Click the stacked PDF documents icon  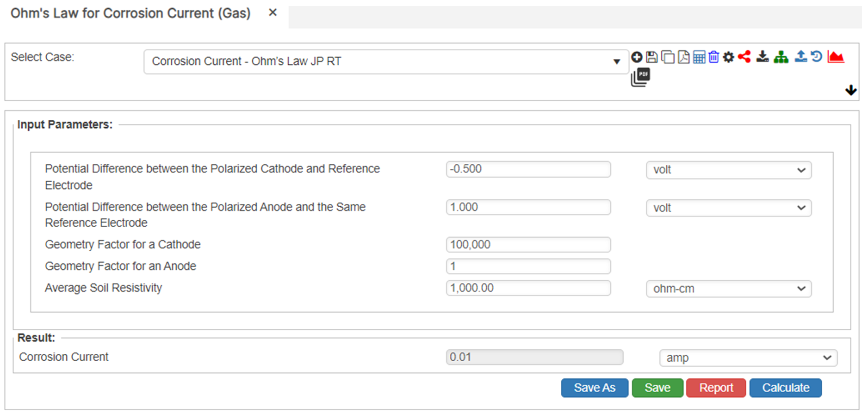pos(640,77)
